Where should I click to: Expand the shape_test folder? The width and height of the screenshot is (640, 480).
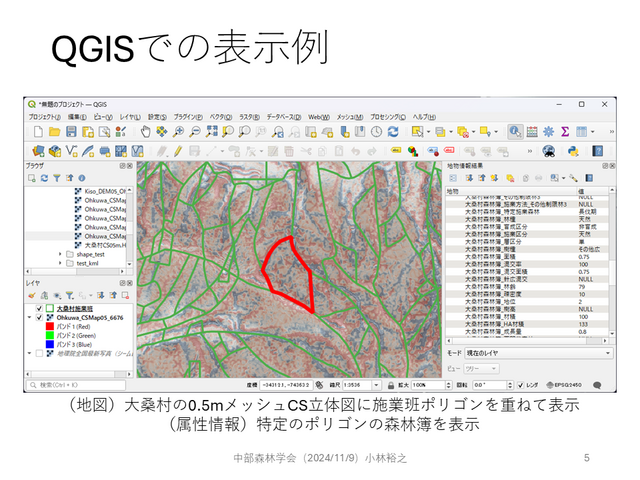tap(60, 254)
